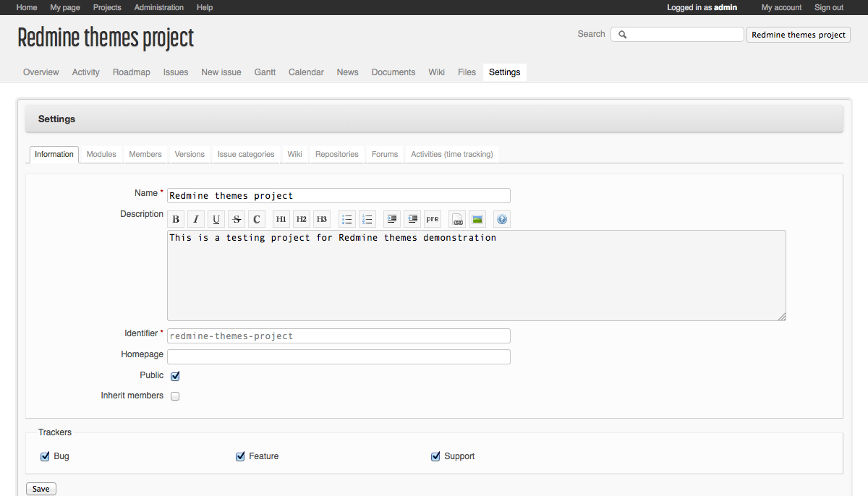The width and height of the screenshot is (868, 496).
Task: Insert preformatted text with pre button
Action: tap(433, 219)
